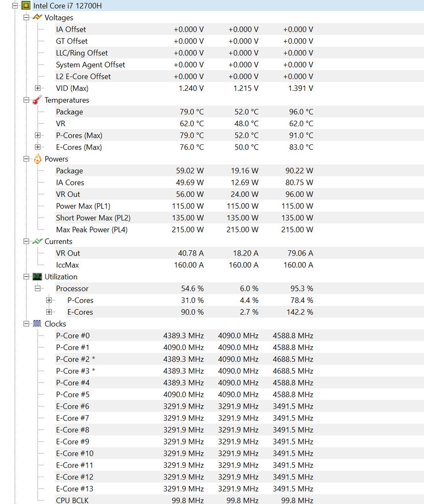Select the IccMax current row
This screenshot has height=504, width=424.
(x=67, y=265)
